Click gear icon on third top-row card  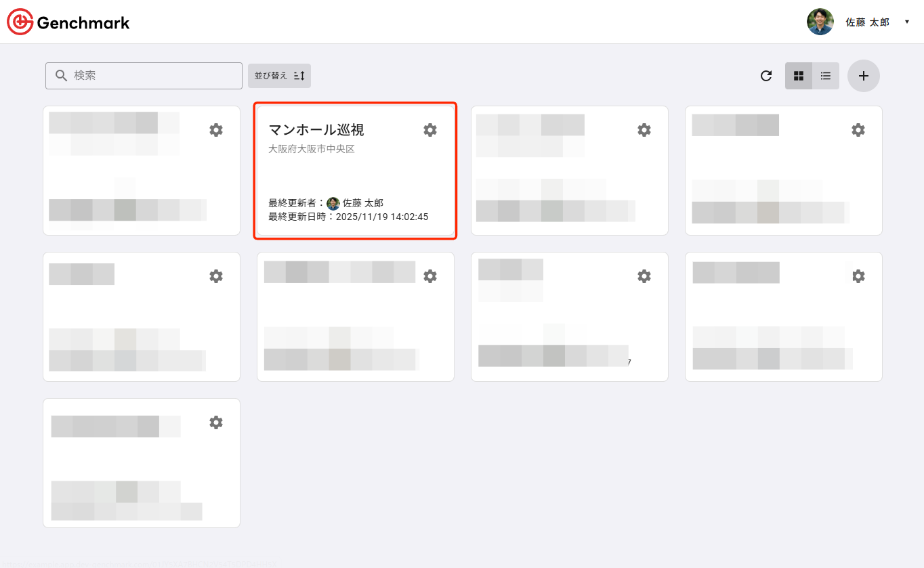(644, 130)
